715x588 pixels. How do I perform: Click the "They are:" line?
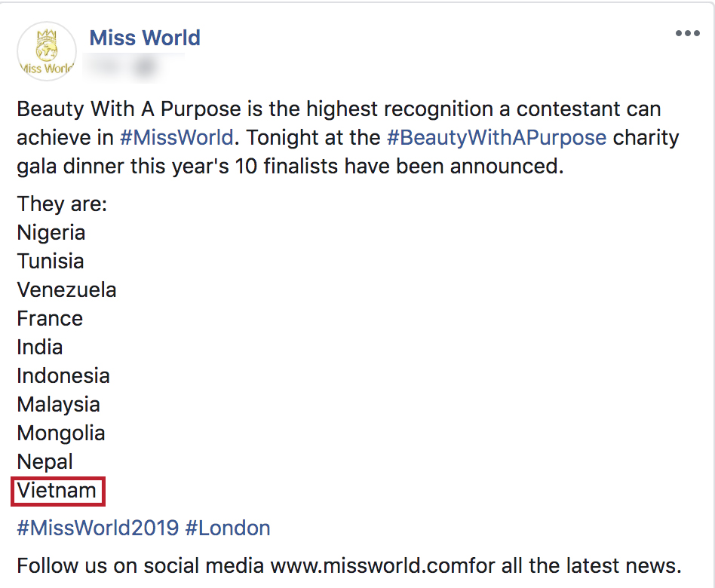point(62,204)
